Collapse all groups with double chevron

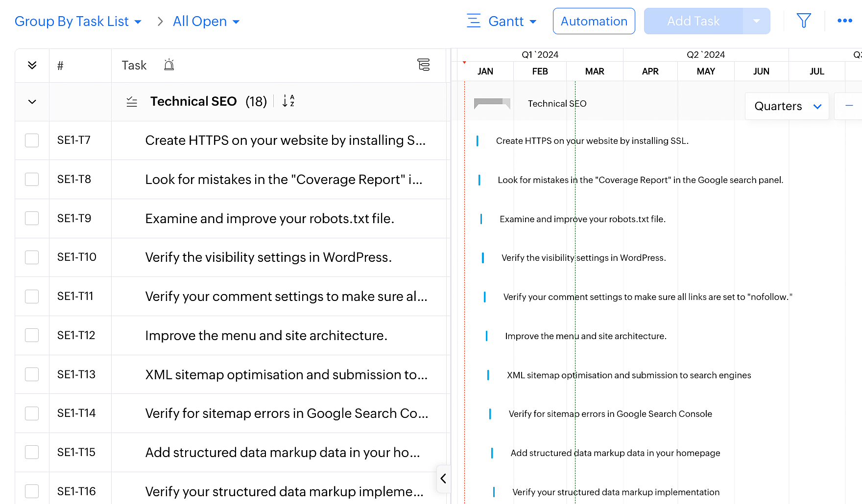[32, 66]
